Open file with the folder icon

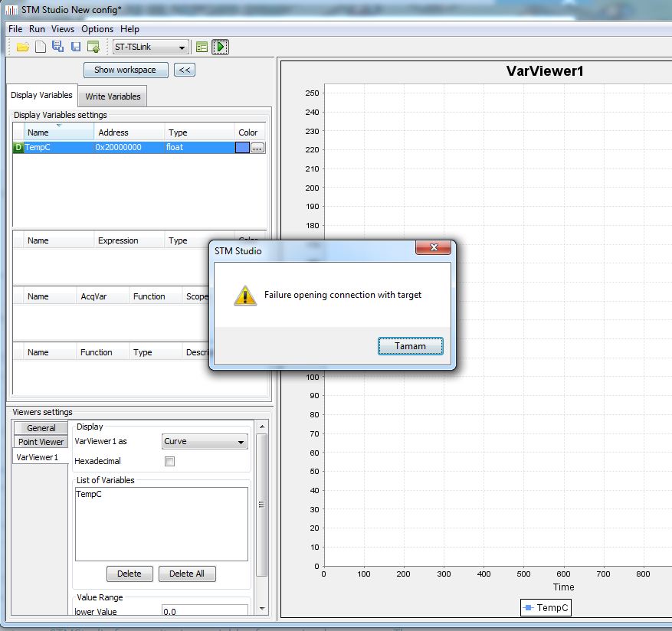[23, 47]
